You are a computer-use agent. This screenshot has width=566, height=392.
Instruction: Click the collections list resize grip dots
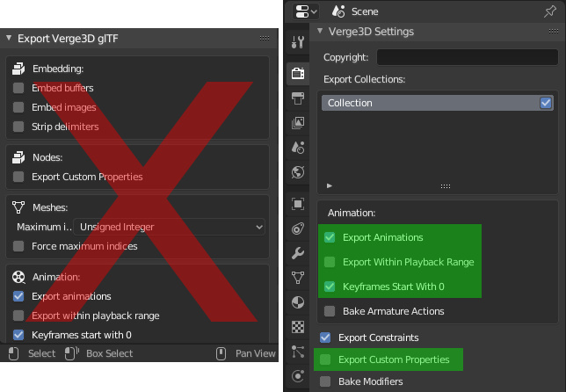[446, 186]
